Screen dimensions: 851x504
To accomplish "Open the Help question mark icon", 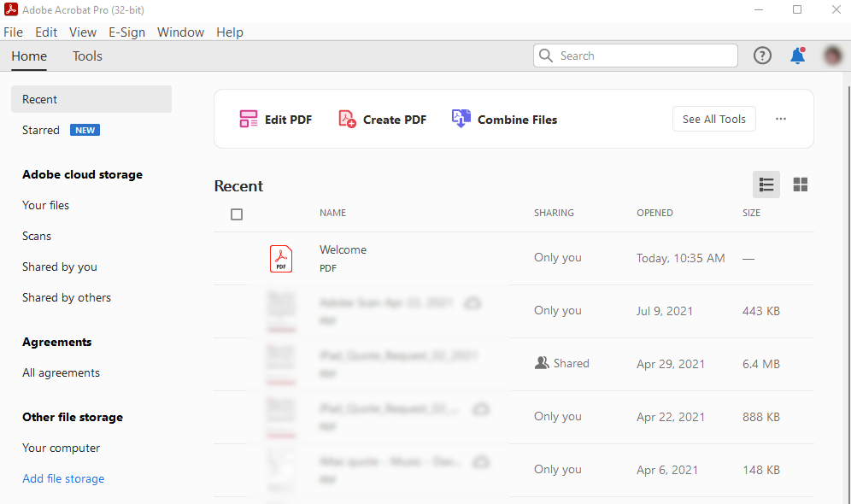I will (762, 56).
